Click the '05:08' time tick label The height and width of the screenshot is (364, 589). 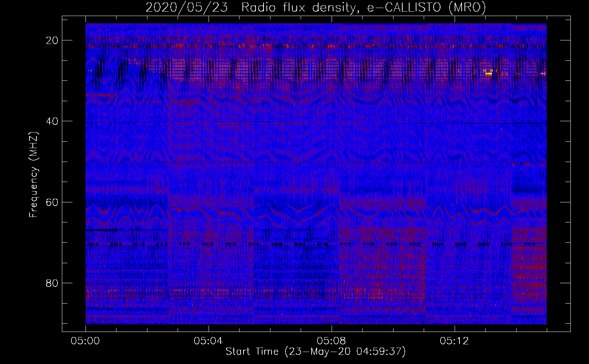coord(331,341)
